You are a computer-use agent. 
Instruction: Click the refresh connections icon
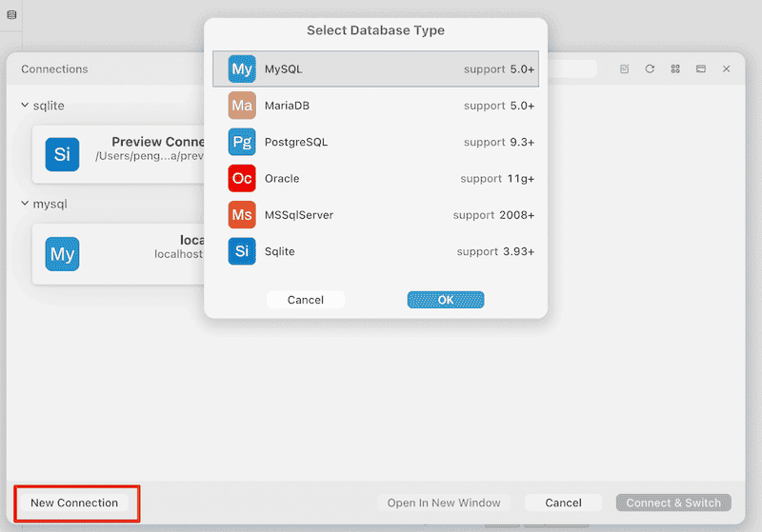(650, 69)
